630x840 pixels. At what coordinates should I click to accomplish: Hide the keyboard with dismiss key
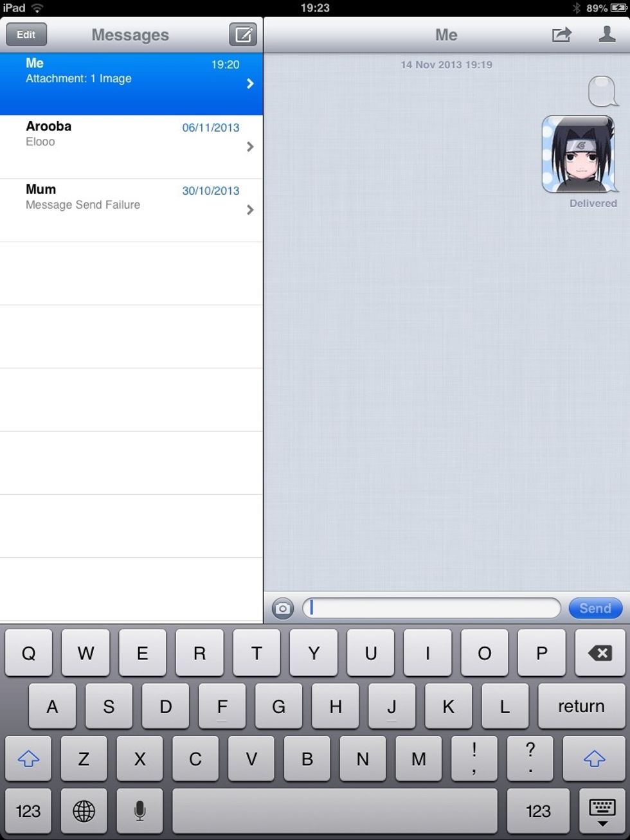602,811
